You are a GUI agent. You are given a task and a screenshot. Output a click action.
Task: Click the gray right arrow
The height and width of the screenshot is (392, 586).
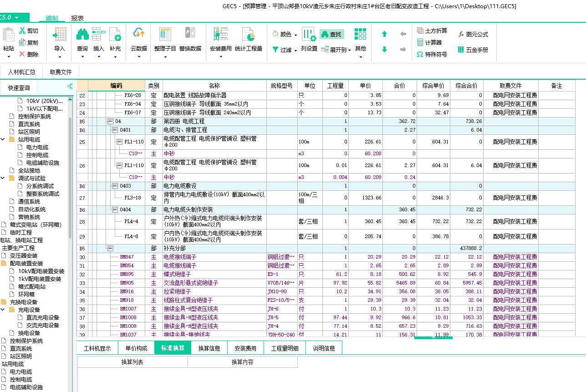[x=403, y=50]
